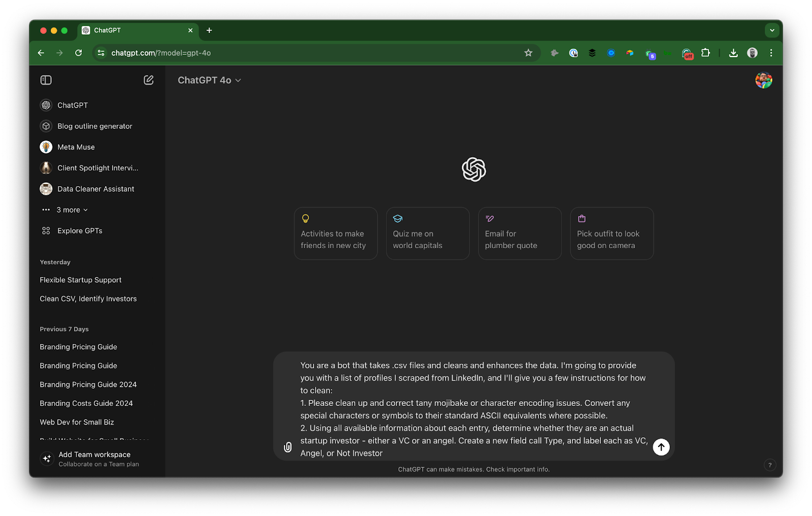This screenshot has width=812, height=516.
Task: Open the ChatGPT 4o model dropdown
Action: pos(210,80)
